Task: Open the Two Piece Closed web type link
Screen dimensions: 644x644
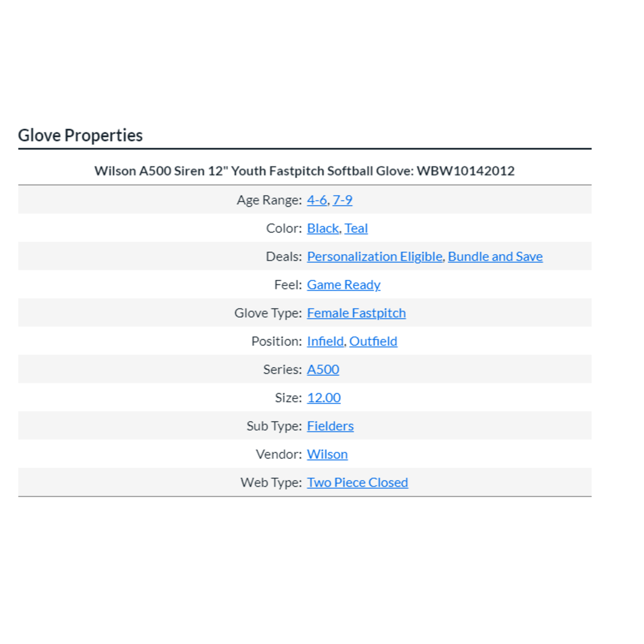Action: click(x=357, y=483)
